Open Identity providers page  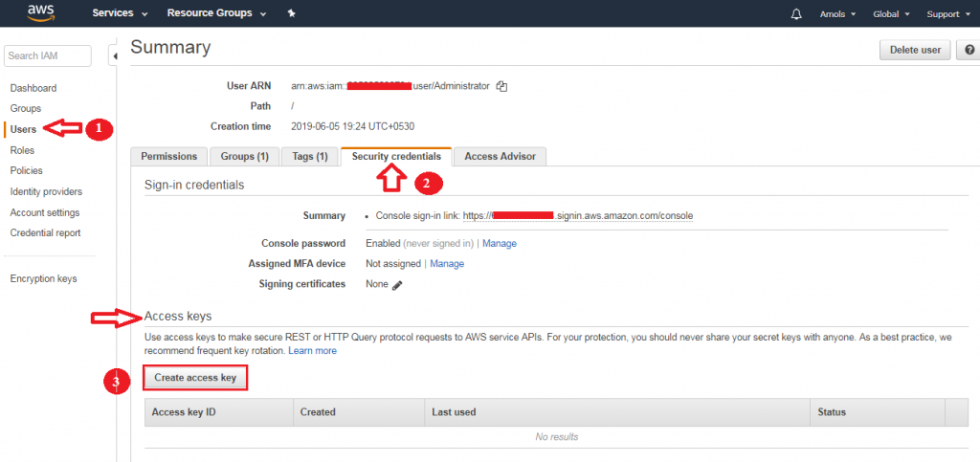46,191
